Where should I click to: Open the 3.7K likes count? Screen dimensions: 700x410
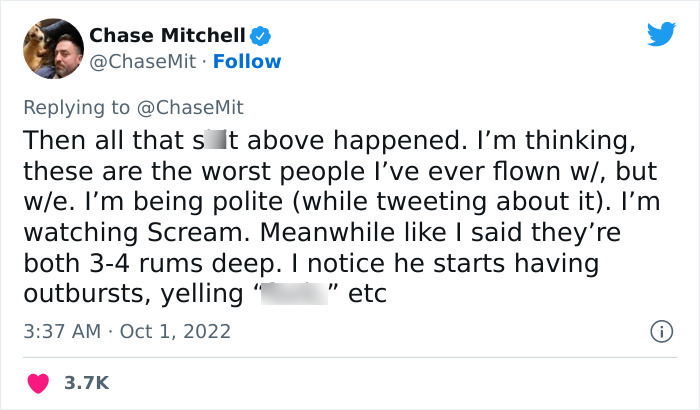[86, 382]
